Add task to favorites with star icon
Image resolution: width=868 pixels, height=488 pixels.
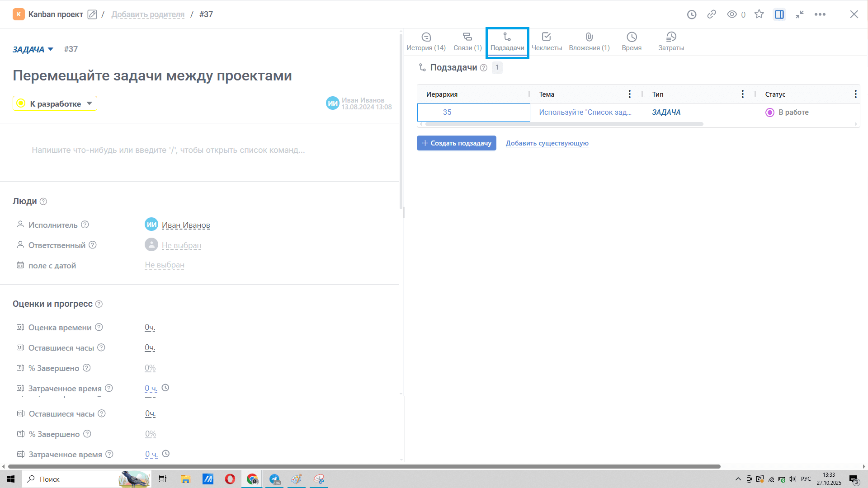(x=759, y=14)
